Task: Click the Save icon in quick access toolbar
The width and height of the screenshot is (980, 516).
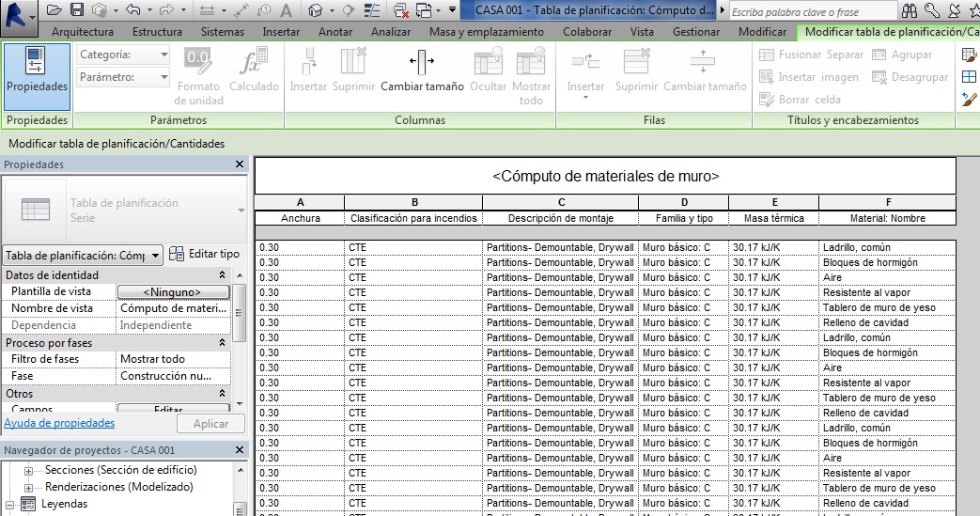Action: click(x=77, y=10)
